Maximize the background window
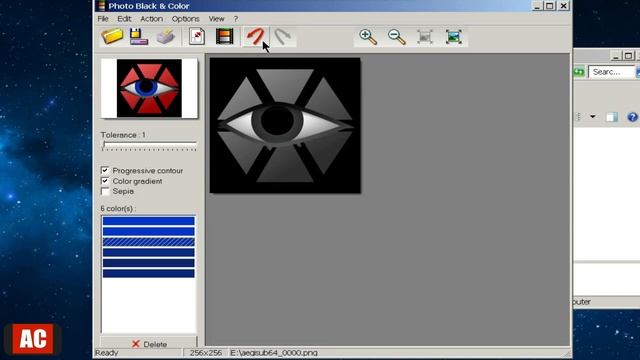Viewport: 640px width, 360px height. [629, 56]
